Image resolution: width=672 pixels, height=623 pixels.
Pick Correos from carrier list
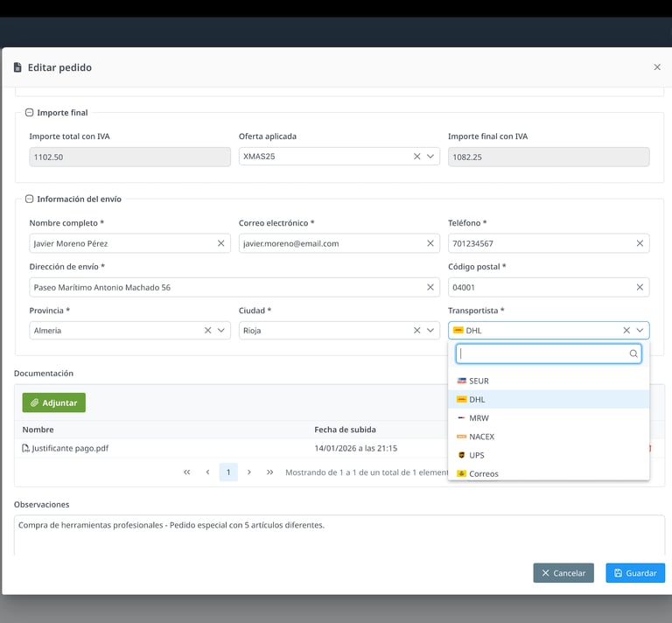click(549, 473)
